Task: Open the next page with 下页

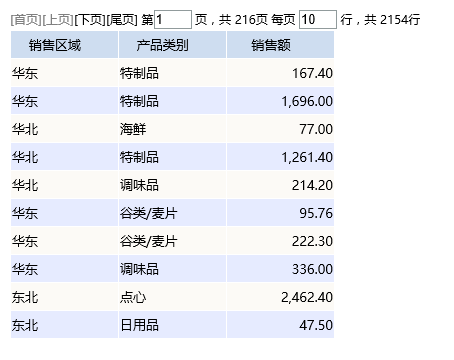Action: [90, 20]
